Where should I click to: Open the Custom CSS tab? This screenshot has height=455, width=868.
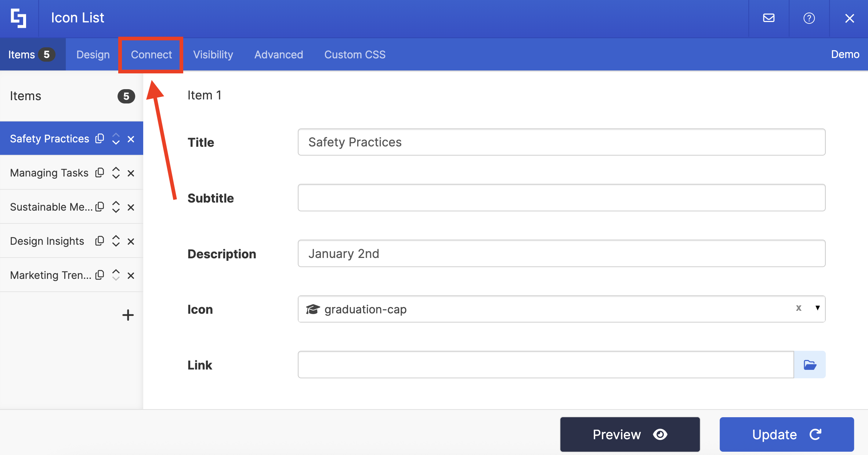[x=355, y=55]
